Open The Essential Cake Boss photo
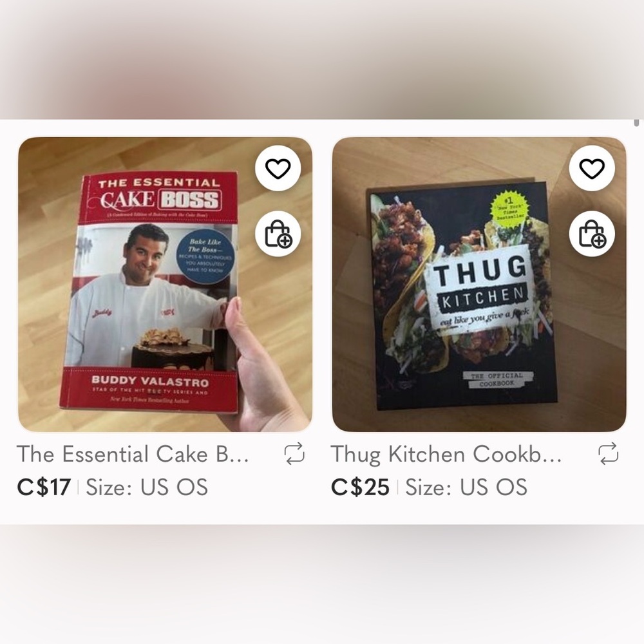Screen dimensions: 644x644 (x=165, y=284)
